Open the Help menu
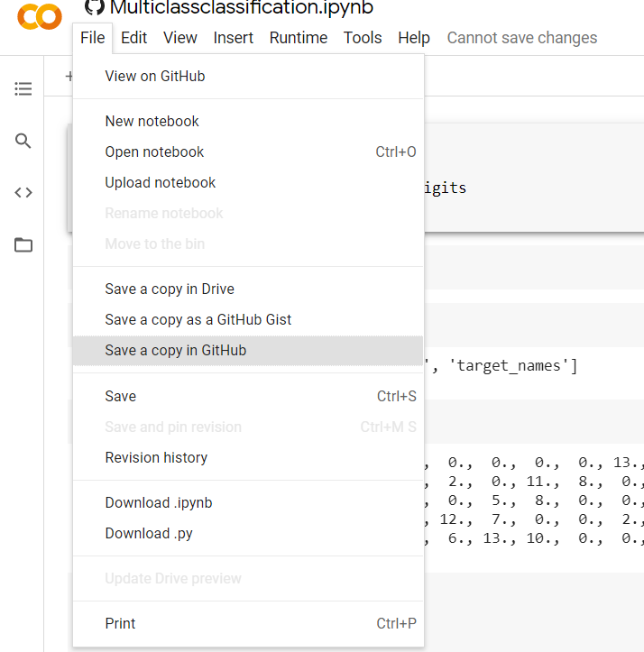The image size is (644, 652). [x=414, y=38]
